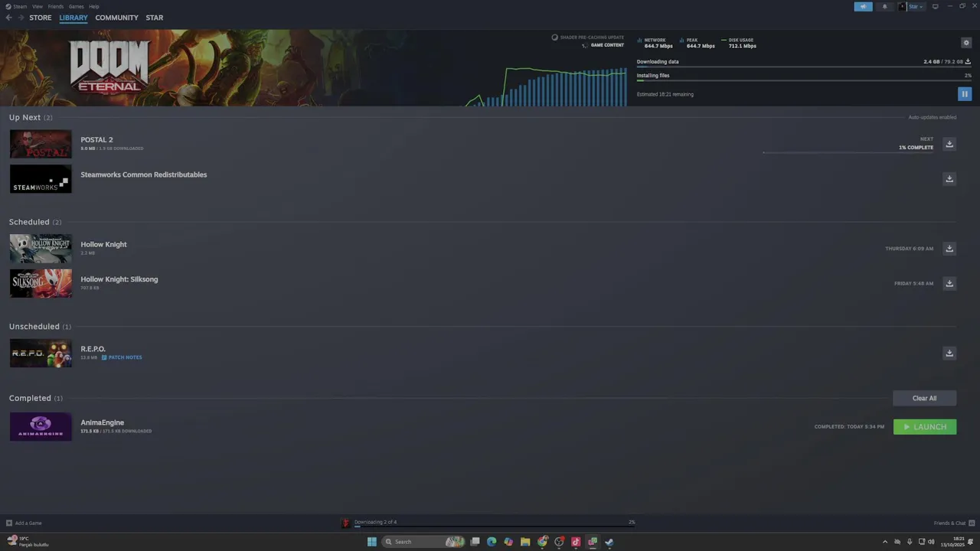Pause the DOOM Eternal download

[964, 94]
